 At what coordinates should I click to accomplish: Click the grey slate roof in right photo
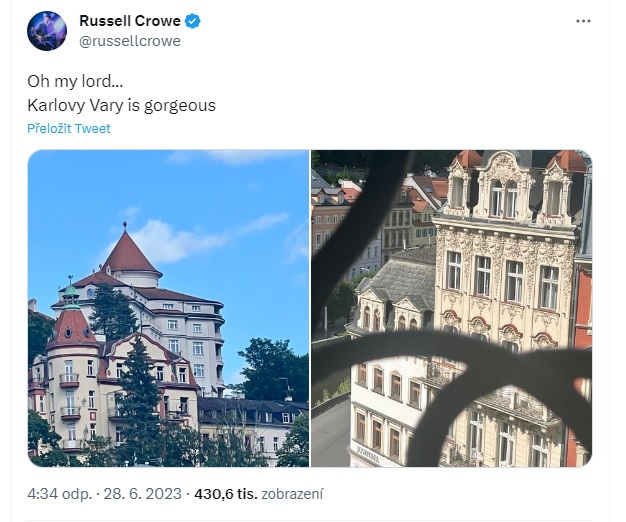[398, 285]
